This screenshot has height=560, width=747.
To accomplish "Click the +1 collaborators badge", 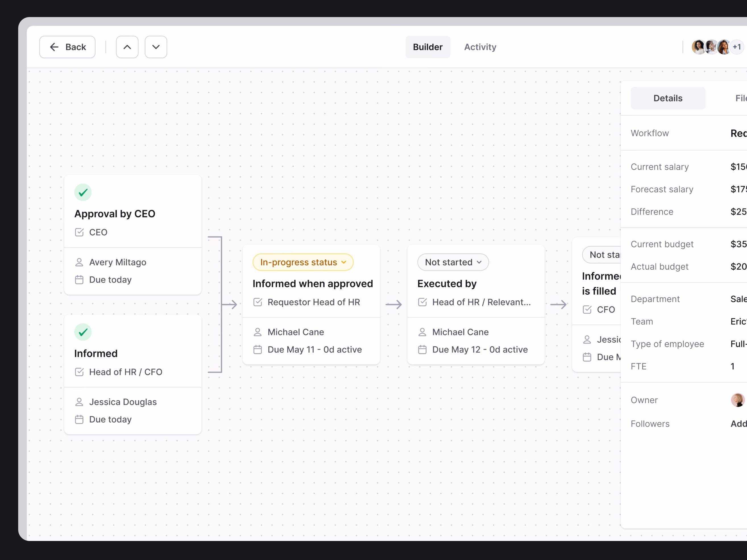I will [736, 47].
